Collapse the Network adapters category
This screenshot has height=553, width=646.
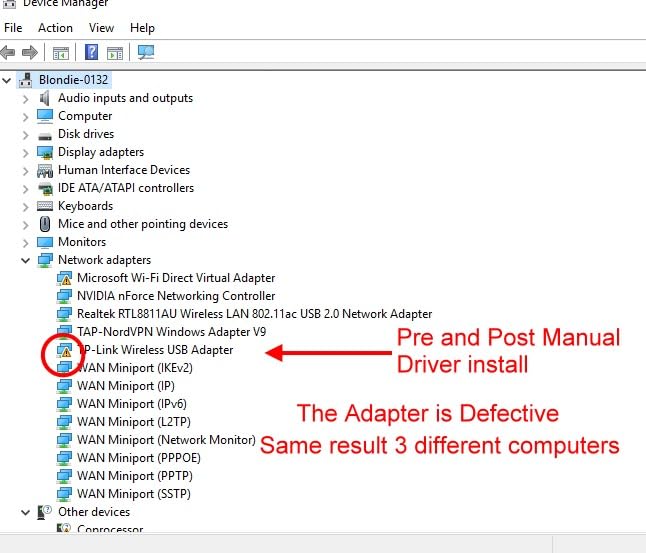(x=26, y=260)
